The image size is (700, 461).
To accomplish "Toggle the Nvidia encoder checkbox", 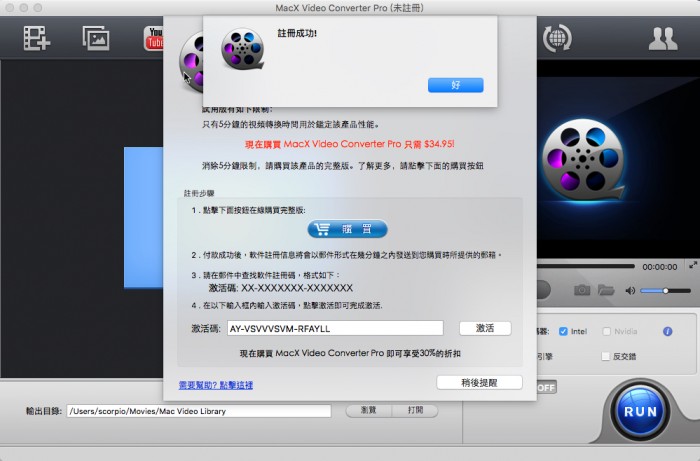I will pos(606,331).
